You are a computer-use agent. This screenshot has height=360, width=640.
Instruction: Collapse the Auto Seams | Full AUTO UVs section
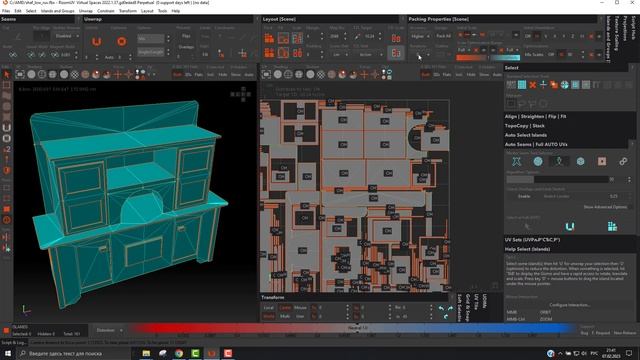[x=536, y=144]
